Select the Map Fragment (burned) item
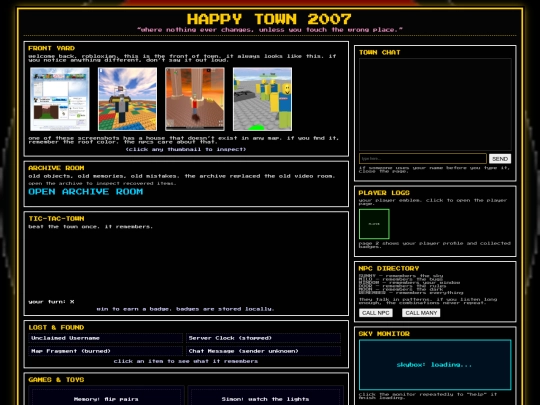540x405 pixels. point(105,351)
